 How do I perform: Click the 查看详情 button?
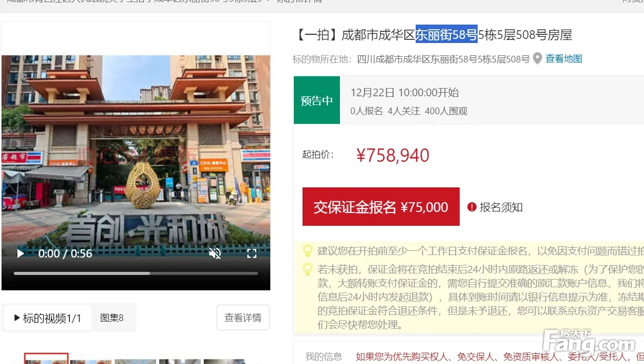pyautogui.click(x=243, y=318)
